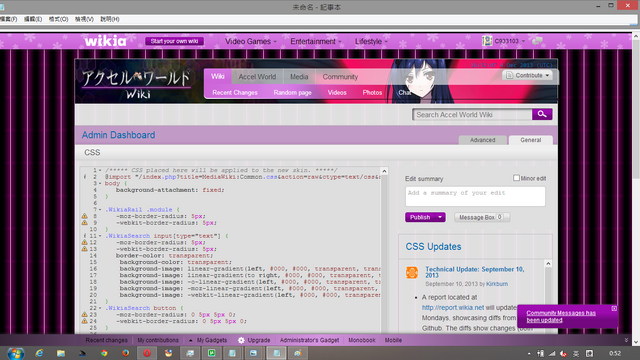Open File Explorer folder from taskbar

(x=61, y=353)
